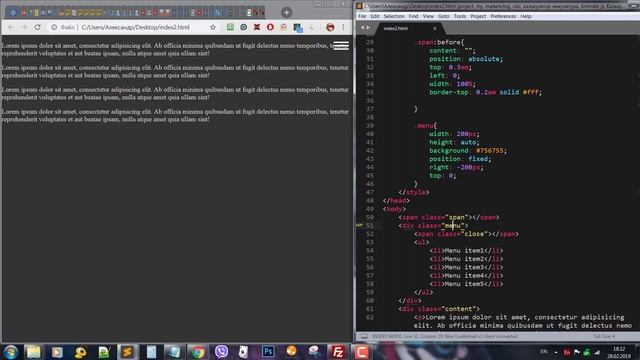Viewport: 640px width, 360px height.
Task: Reload the page in Chrome
Action: point(38,27)
